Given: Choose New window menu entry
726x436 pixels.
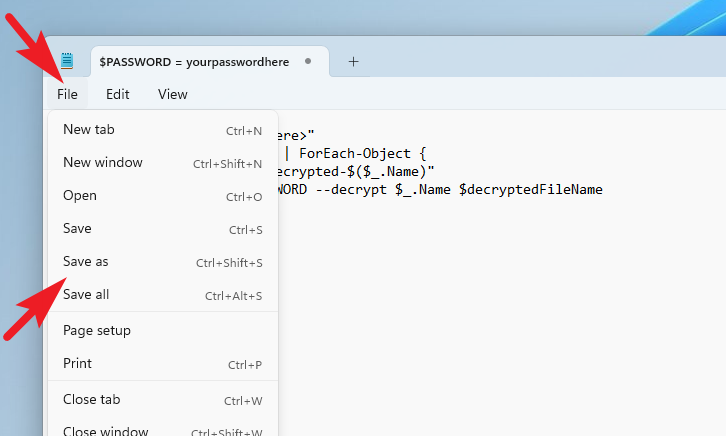Looking at the screenshot, I should (163, 163).
